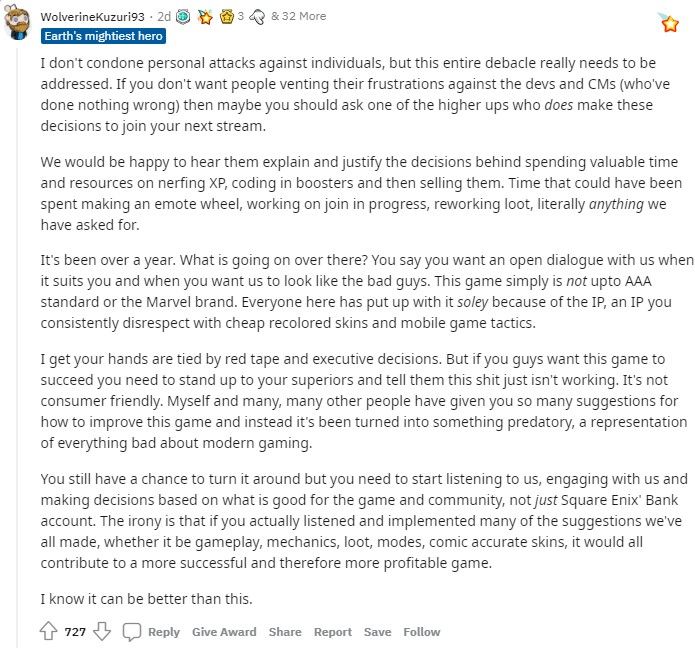The height and width of the screenshot is (648, 695).
Task: Click the teal circular award badge
Action: [183, 17]
